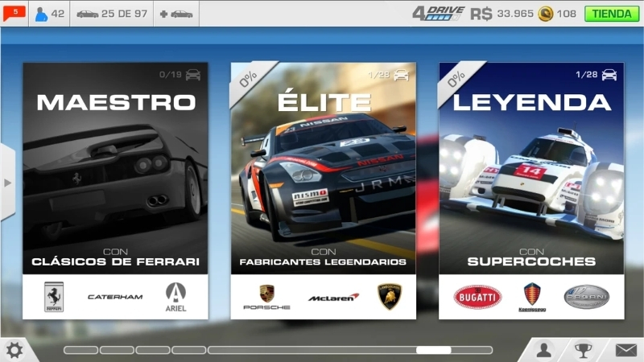The height and width of the screenshot is (362, 644).
Task: Tap the R$ currency balance 33.965
Action: (x=502, y=14)
